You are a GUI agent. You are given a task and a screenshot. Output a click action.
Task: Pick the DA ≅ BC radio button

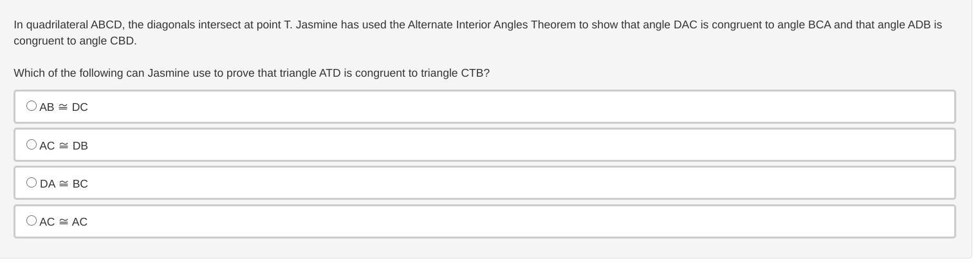tap(32, 182)
